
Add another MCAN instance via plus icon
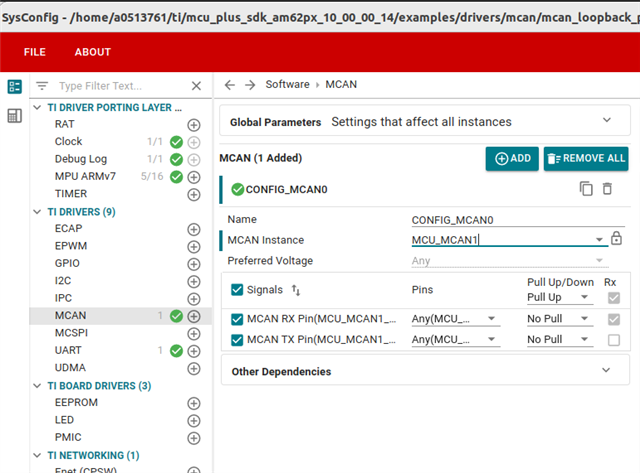(194, 316)
